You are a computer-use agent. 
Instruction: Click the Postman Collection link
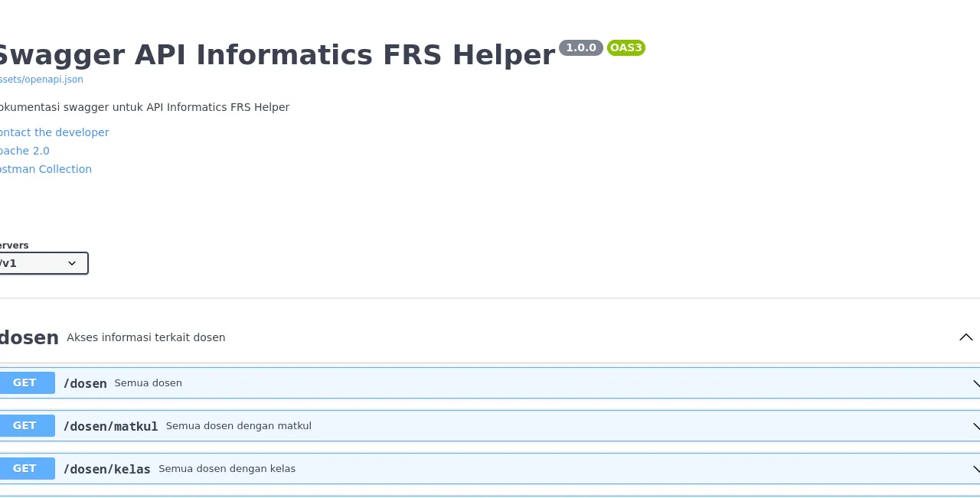click(45, 169)
